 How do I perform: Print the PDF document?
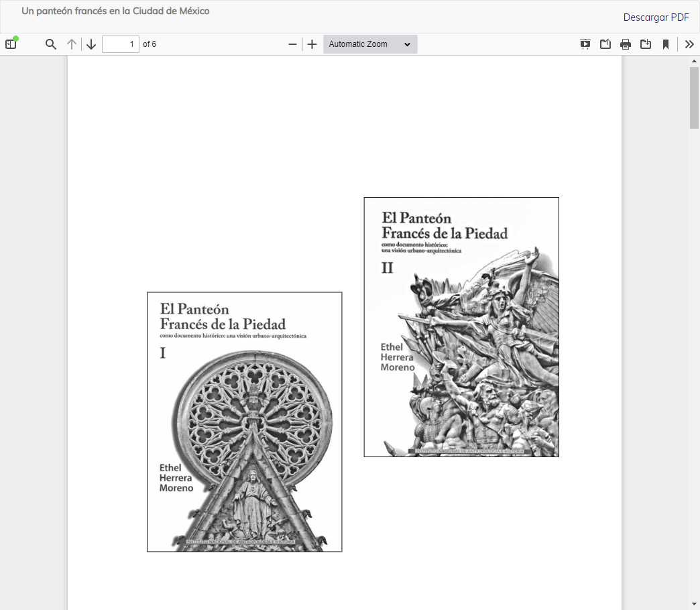(x=626, y=44)
